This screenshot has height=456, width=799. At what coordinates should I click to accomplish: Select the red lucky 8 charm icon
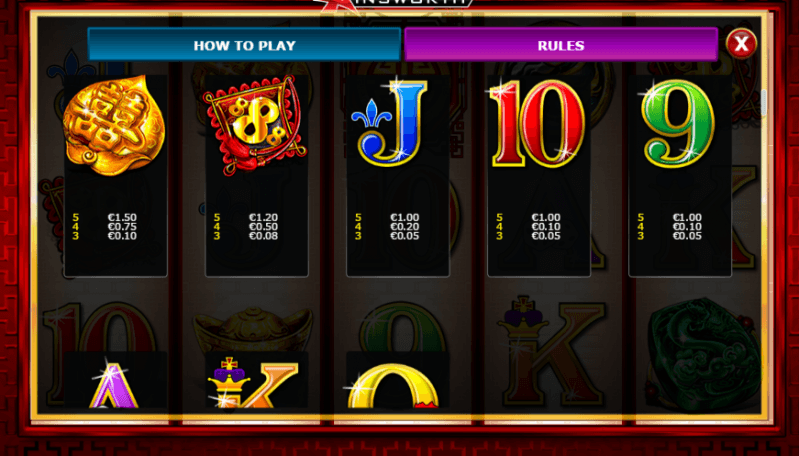pos(255,124)
